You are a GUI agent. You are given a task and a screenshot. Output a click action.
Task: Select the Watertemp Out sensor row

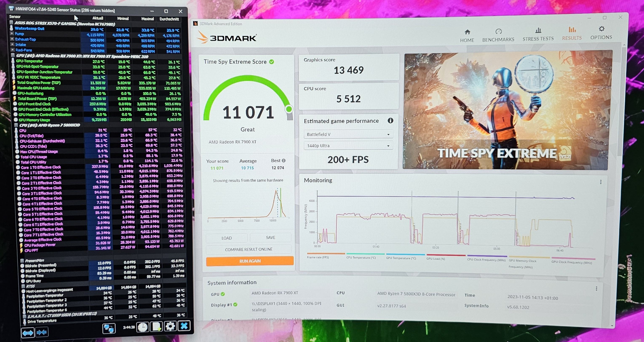coord(95,29)
